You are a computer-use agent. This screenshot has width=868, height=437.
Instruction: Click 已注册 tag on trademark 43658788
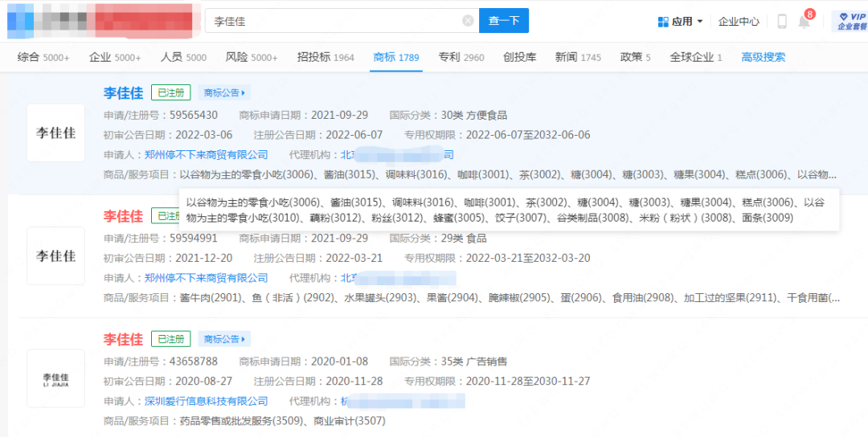(171, 338)
